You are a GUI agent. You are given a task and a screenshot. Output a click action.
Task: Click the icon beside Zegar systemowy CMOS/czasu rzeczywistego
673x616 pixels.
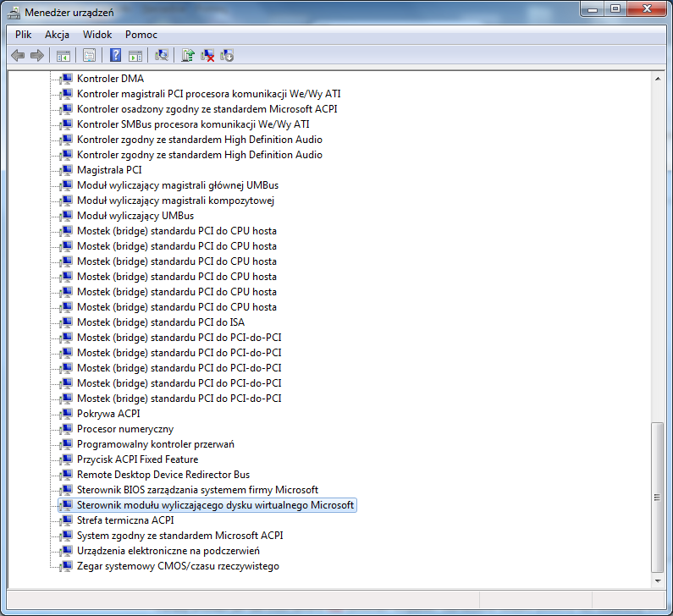click(67, 566)
